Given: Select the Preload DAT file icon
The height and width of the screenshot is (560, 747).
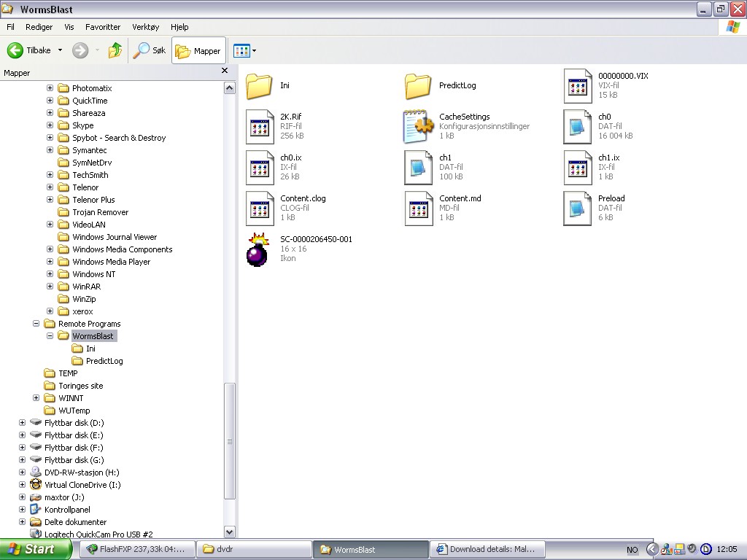Looking at the screenshot, I should [578, 209].
